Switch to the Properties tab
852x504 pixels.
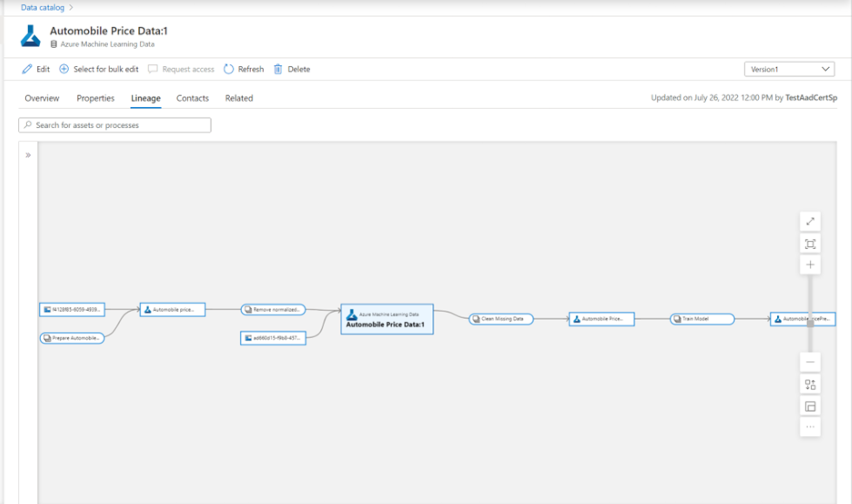click(x=95, y=98)
